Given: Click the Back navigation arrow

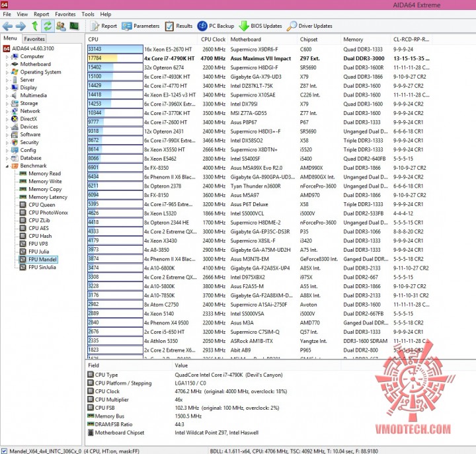Looking at the screenshot, I should pos(7,26).
